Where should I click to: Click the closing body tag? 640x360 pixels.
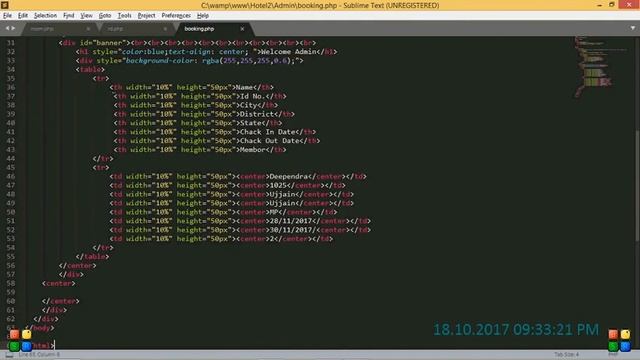tap(39, 328)
